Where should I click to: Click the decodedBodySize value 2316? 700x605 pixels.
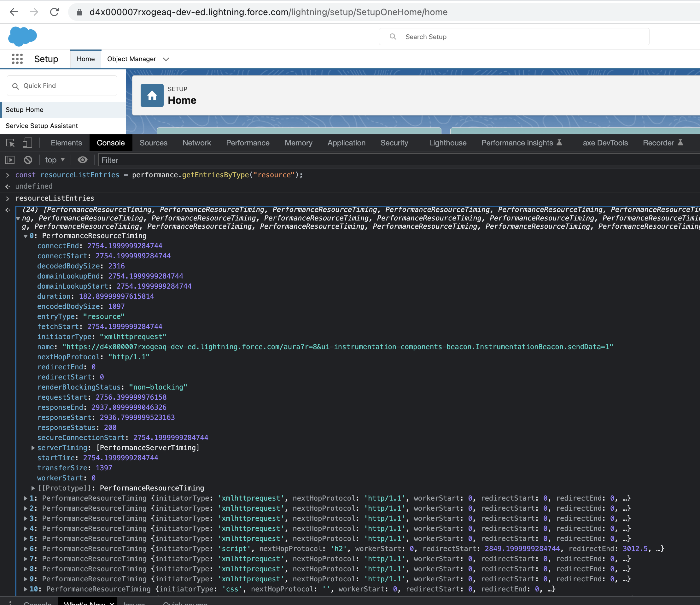117,266
